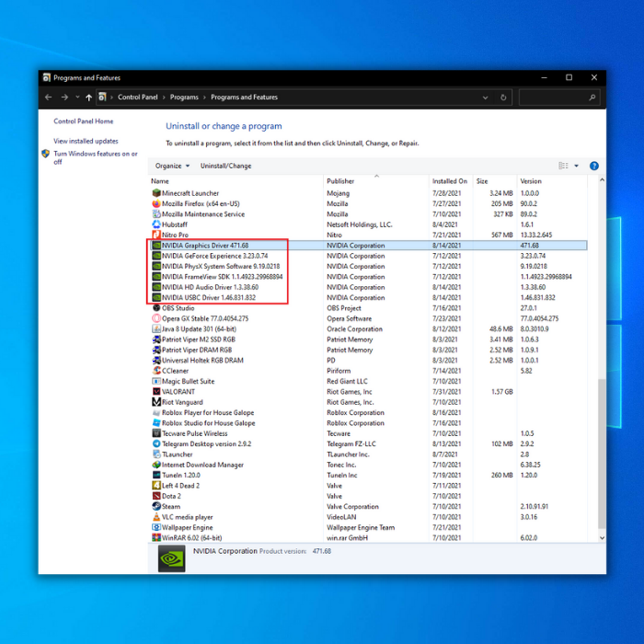
Task: Click the Hubstaff program icon
Action: 156,224
